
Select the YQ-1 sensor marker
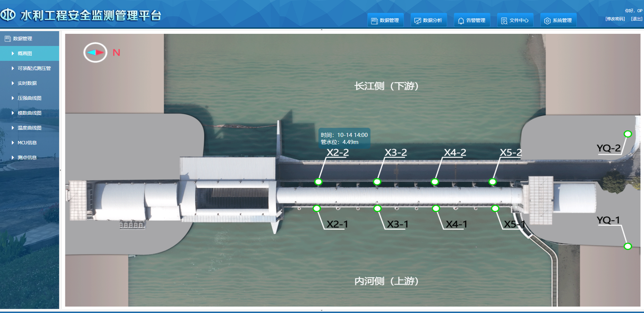[627, 246]
